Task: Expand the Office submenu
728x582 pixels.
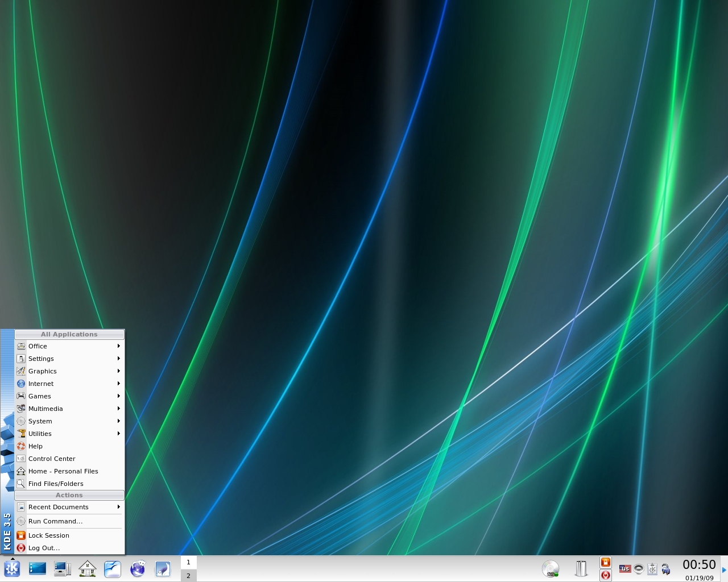Action: point(69,346)
